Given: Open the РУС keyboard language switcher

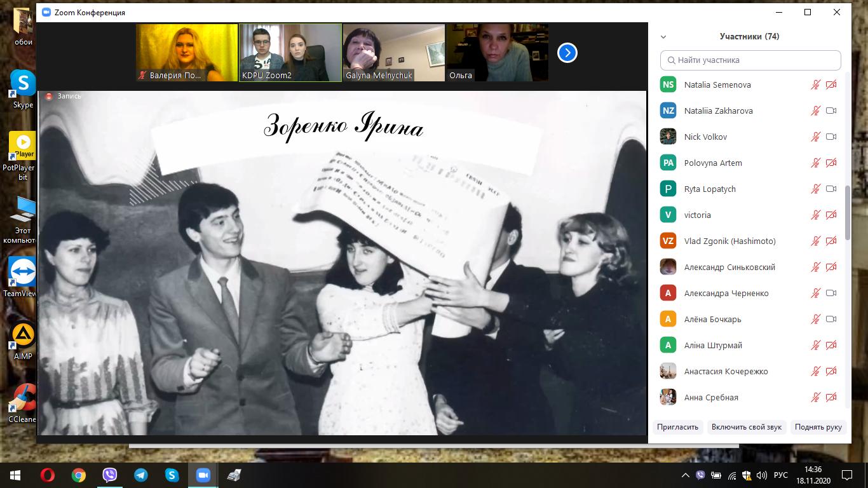Looking at the screenshot, I should click(x=780, y=475).
